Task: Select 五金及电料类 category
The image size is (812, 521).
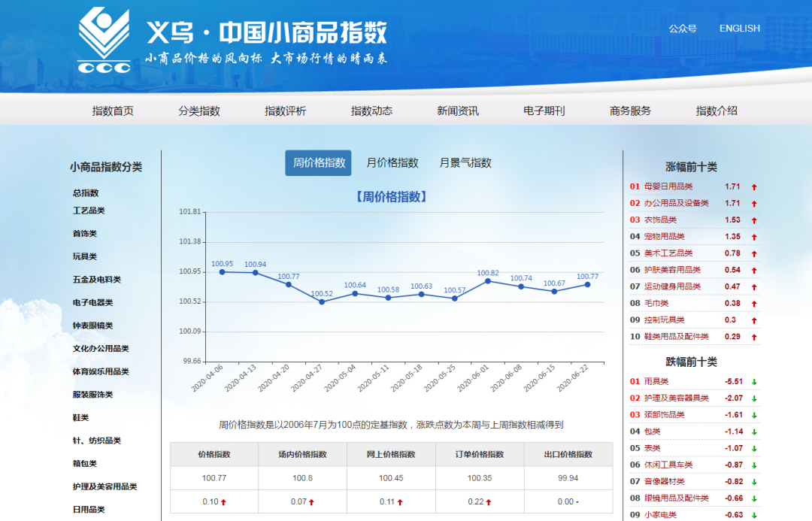Action: [96, 280]
